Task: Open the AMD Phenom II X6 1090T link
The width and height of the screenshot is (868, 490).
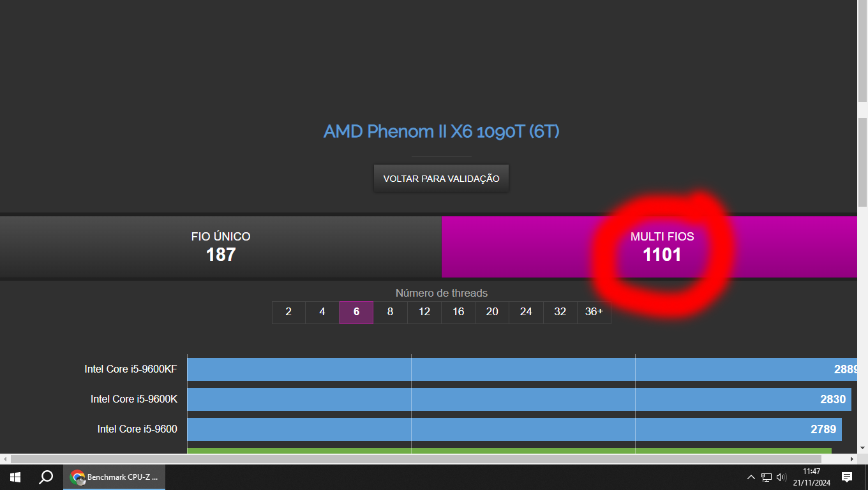Action: pos(441,131)
